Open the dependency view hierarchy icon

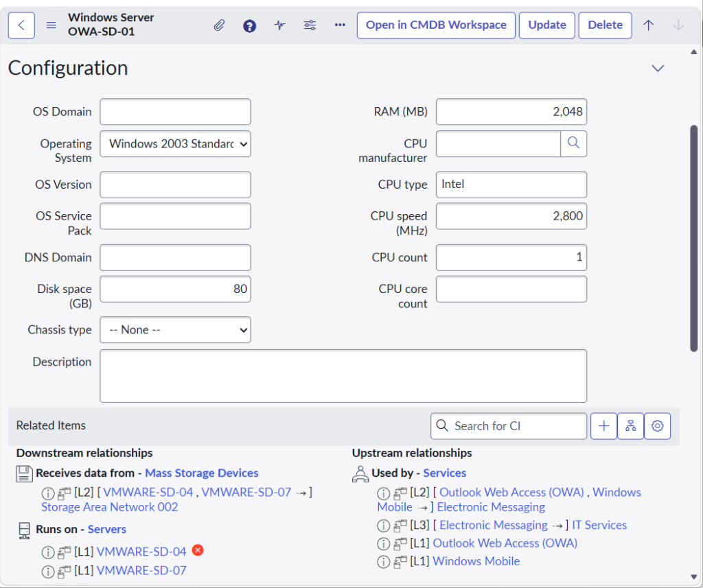[x=630, y=426]
